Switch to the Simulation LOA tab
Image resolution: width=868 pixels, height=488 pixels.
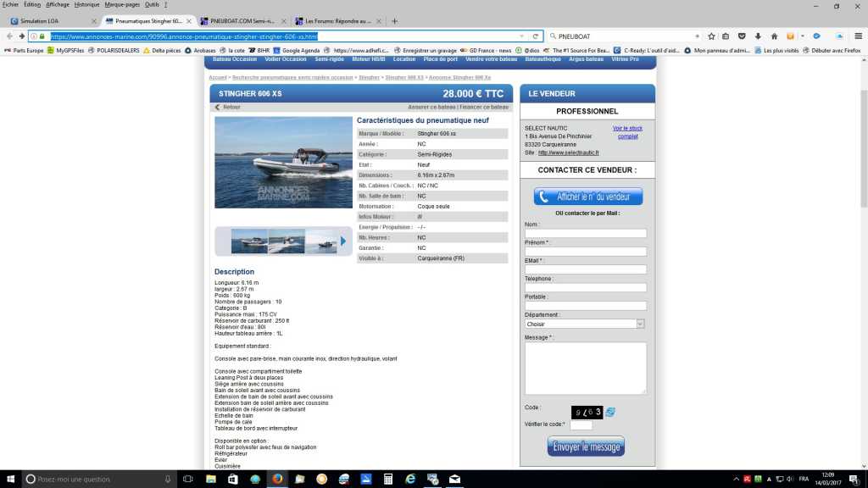51,21
